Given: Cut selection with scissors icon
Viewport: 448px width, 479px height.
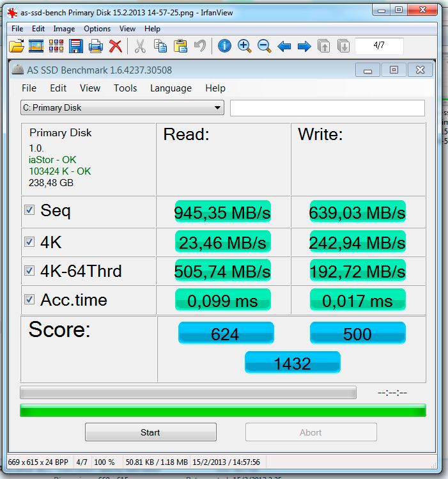Looking at the screenshot, I should [140, 46].
